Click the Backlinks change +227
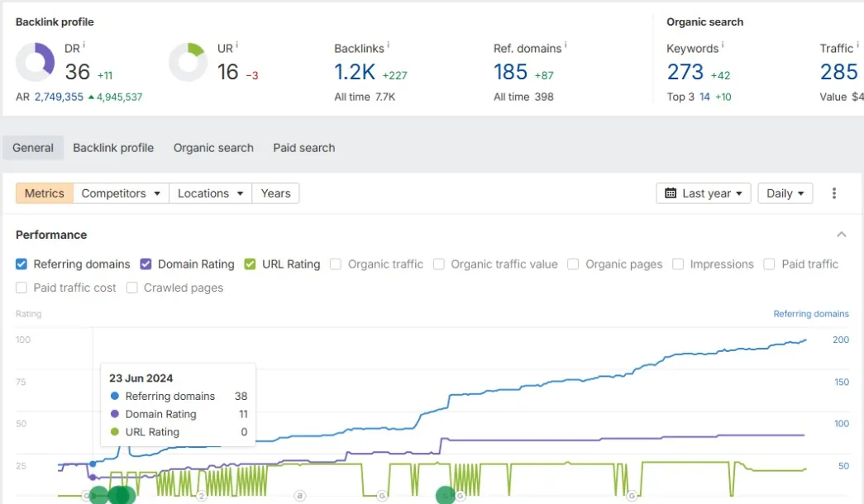The image size is (864, 504). [x=394, y=75]
